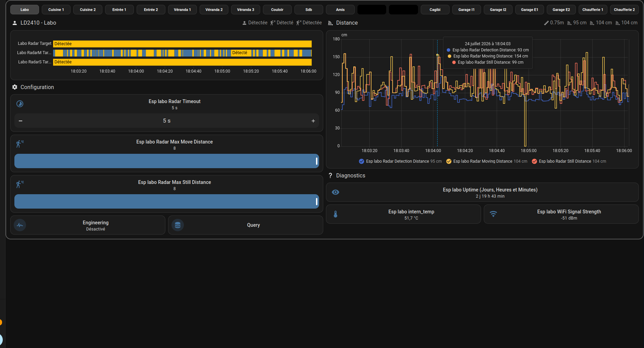Image resolution: width=644 pixels, height=348 pixels.
Task: Click the Diagnostics question mark icon
Action: pyautogui.click(x=330, y=175)
